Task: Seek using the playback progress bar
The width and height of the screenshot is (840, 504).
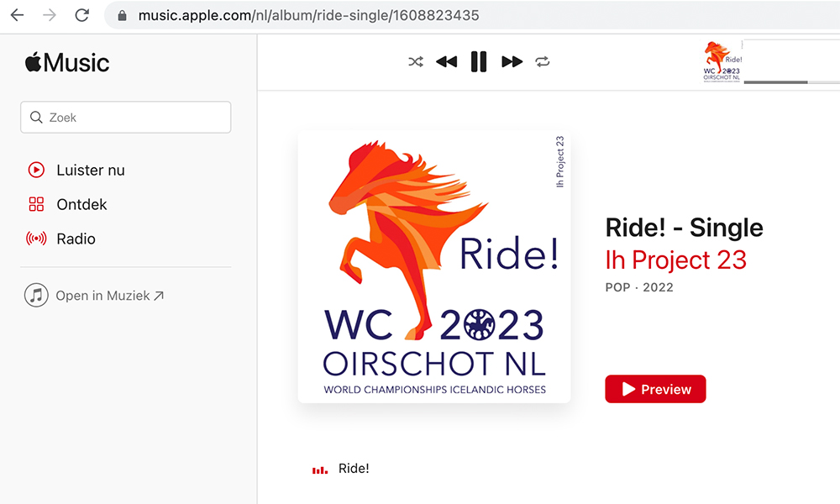Action: pos(792,82)
